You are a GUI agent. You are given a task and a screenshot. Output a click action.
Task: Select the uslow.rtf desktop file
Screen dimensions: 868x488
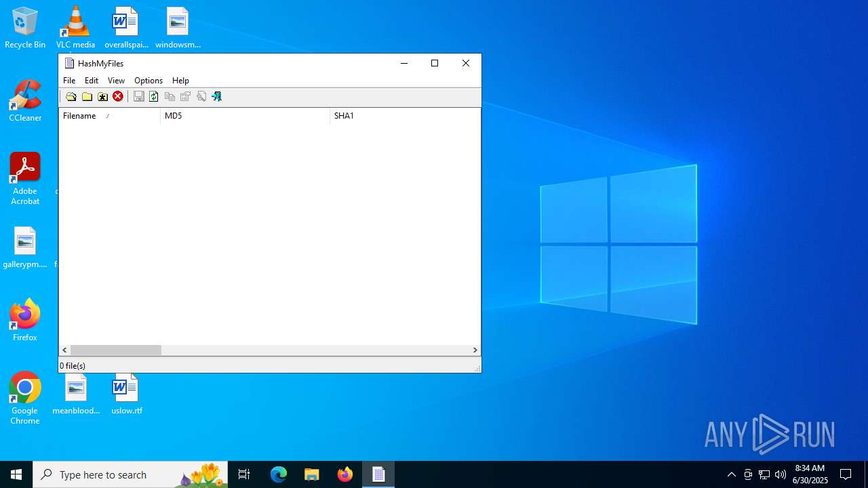coord(126,394)
